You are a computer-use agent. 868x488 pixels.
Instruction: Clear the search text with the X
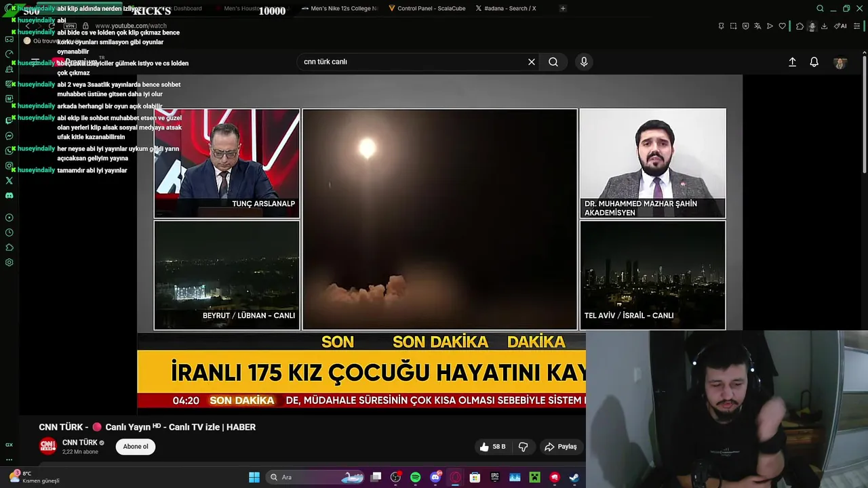click(x=532, y=62)
